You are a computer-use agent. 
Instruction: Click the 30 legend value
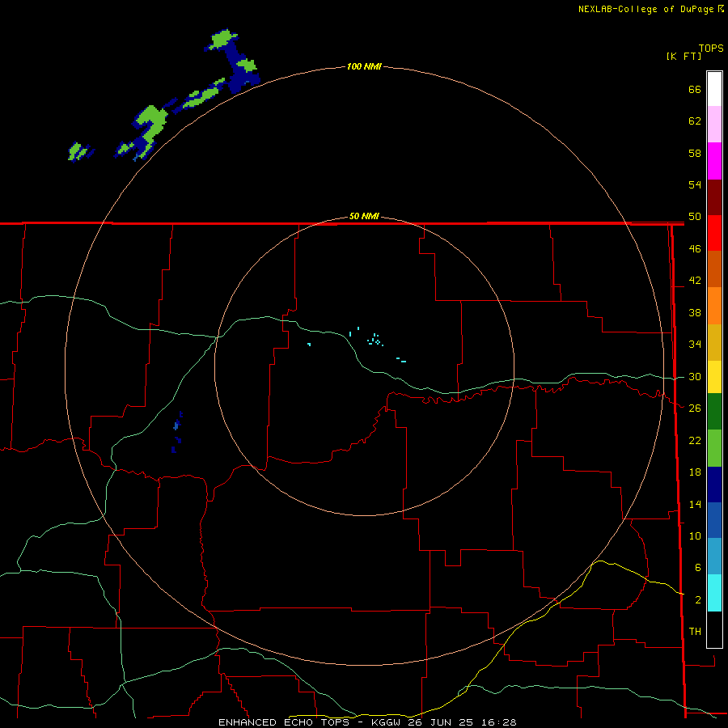point(695,376)
